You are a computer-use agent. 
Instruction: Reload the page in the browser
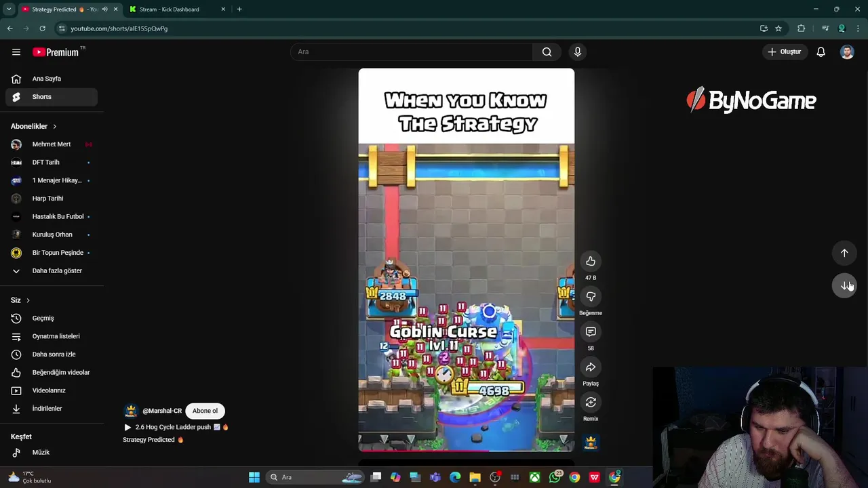tap(42, 28)
